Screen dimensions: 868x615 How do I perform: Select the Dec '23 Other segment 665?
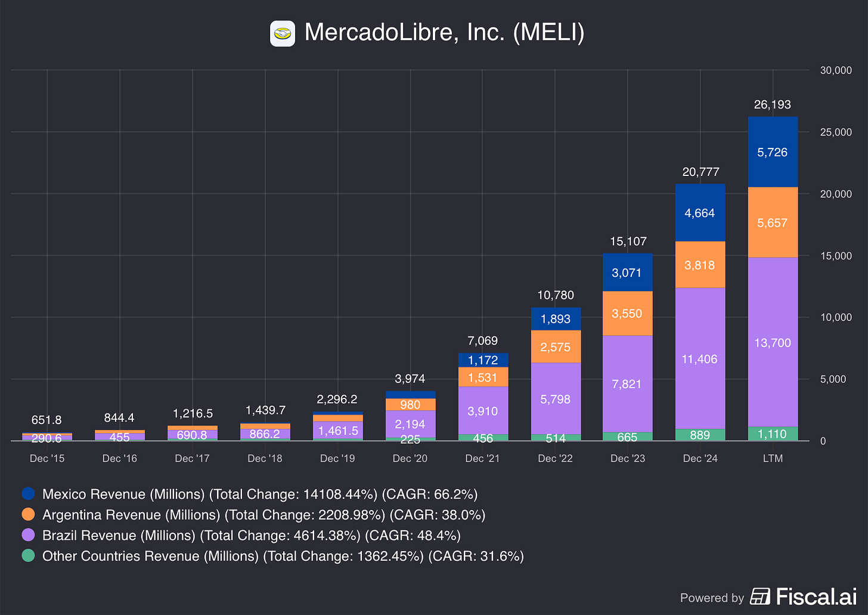point(627,437)
